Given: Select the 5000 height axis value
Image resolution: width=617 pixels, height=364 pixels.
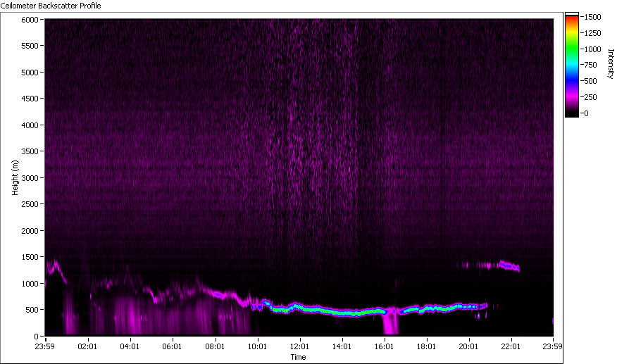Looking at the screenshot, I should [x=30, y=73].
